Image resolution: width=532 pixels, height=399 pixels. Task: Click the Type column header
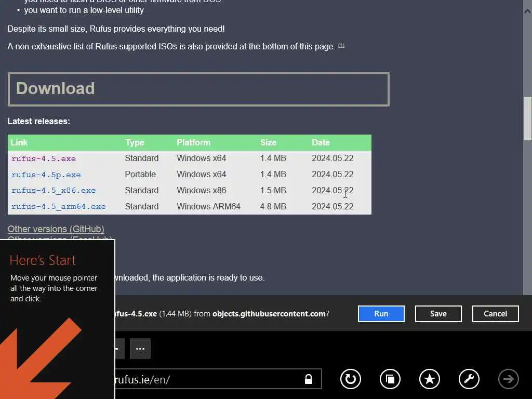135,142
